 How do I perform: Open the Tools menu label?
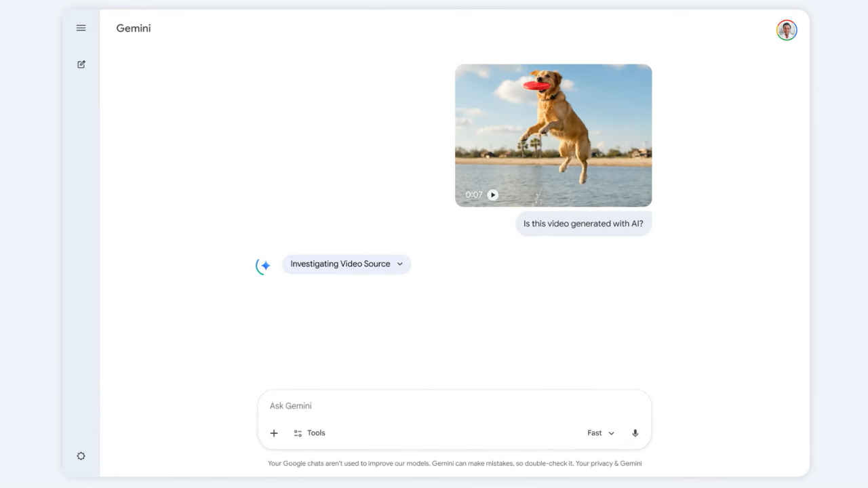316,433
